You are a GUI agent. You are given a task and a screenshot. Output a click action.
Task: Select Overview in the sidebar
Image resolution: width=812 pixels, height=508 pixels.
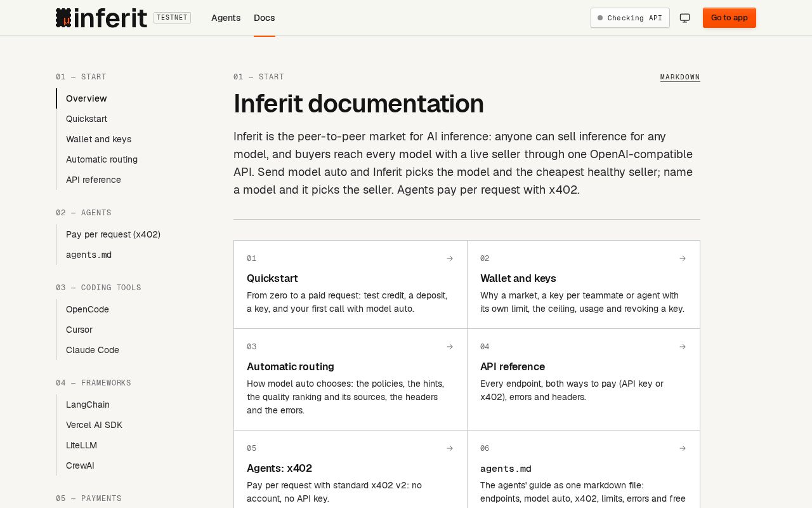coord(86,98)
